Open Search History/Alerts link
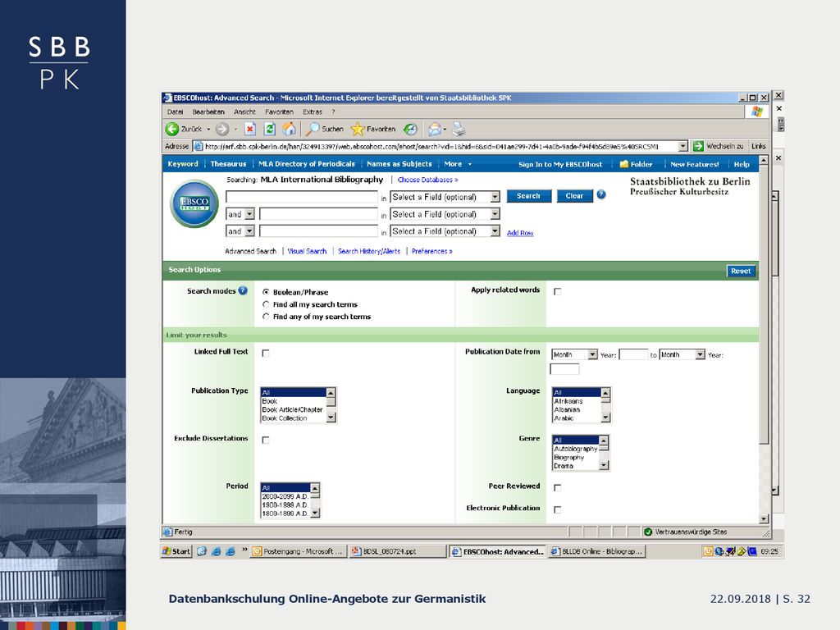840x630 pixels. click(369, 251)
